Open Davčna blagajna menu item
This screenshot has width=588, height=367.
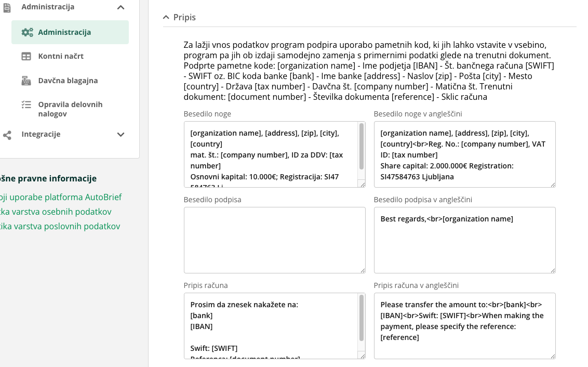point(68,81)
